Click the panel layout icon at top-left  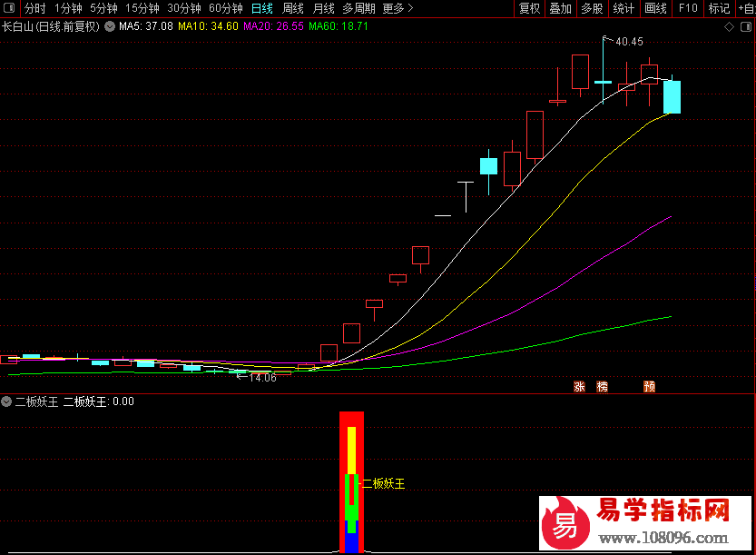pos(9,8)
